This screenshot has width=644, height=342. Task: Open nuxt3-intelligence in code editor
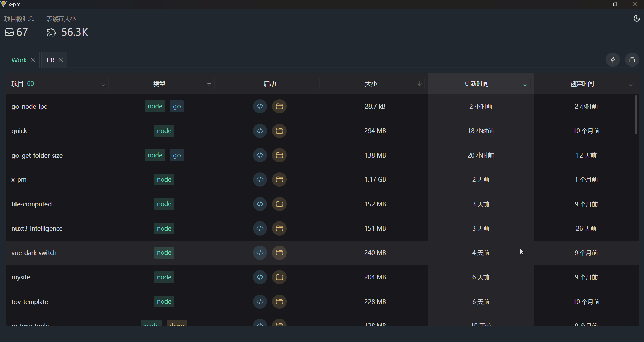click(x=260, y=228)
